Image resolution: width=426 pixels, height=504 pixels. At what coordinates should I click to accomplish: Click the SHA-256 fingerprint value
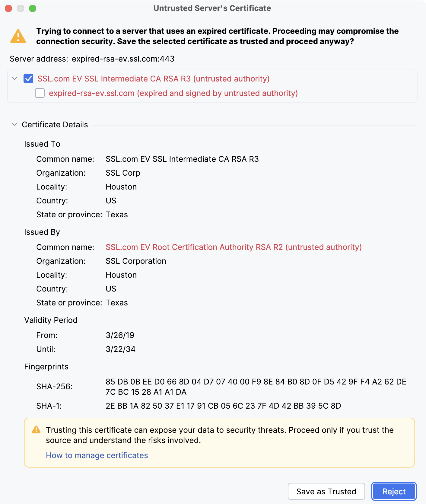tap(256, 387)
